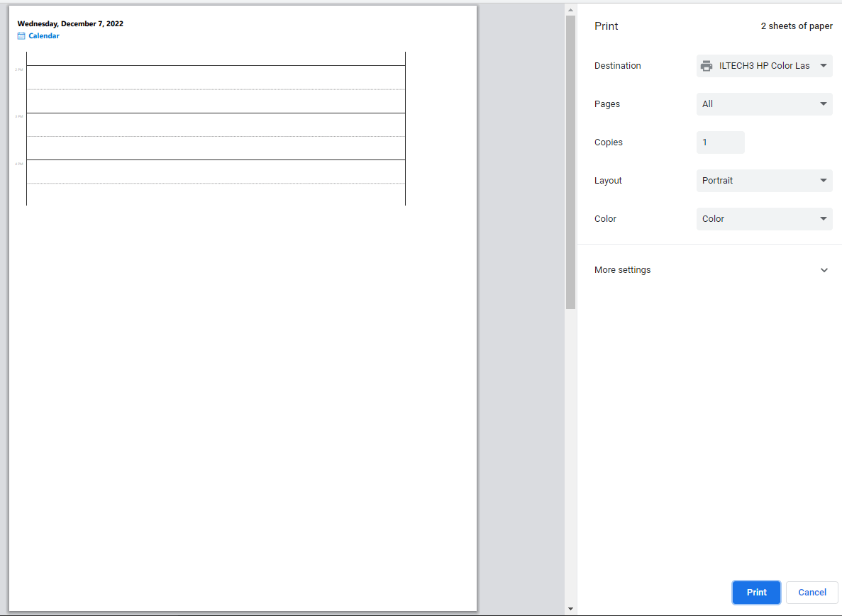Screen dimensions: 842x616
Task: Open the Layout dropdown showing Portrait
Action: point(764,181)
